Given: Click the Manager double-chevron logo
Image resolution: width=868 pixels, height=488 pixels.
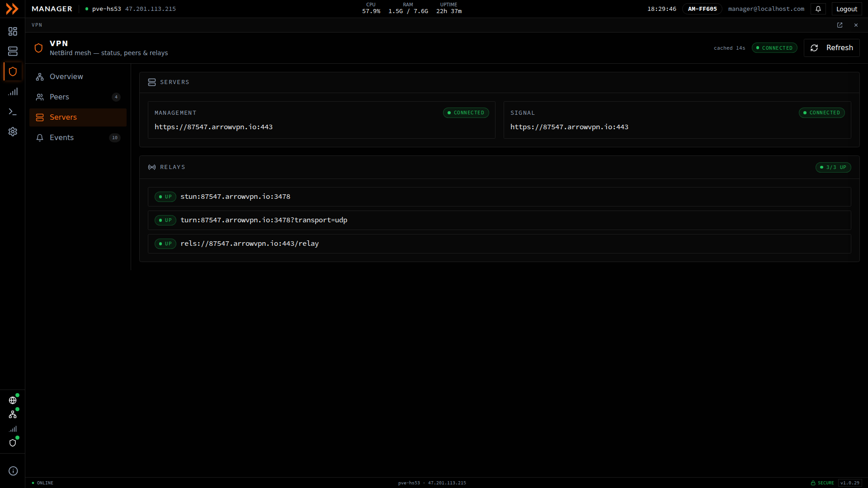Looking at the screenshot, I should pos(12,9).
